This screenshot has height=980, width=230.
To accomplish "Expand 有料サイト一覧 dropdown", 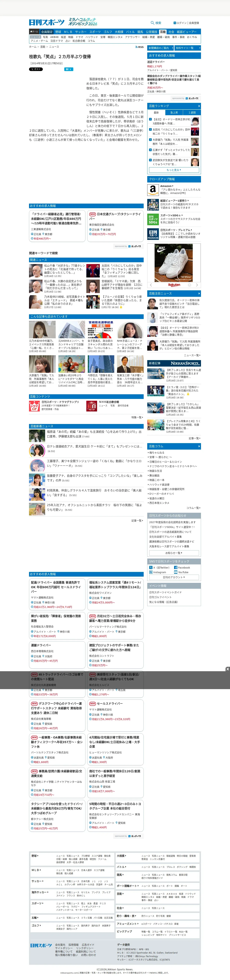I will (187, 48).
